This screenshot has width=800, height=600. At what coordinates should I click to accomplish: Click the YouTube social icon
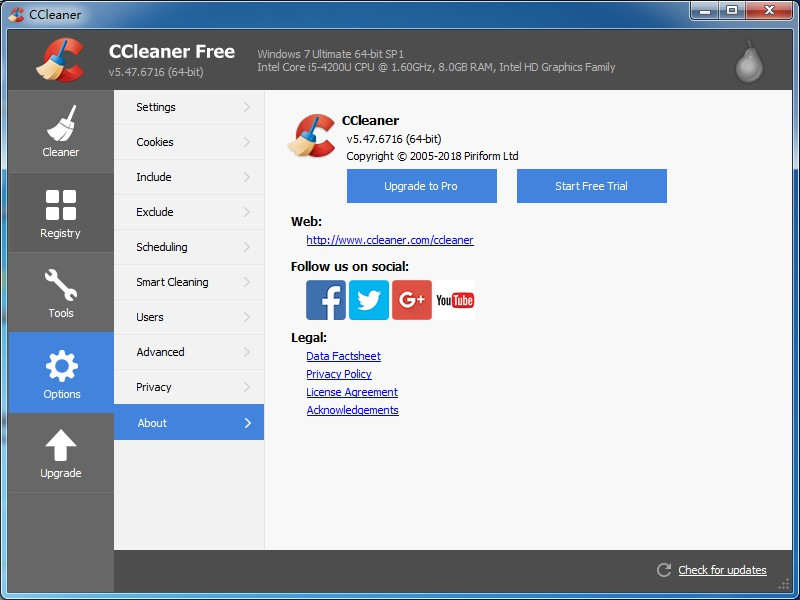coord(455,300)
